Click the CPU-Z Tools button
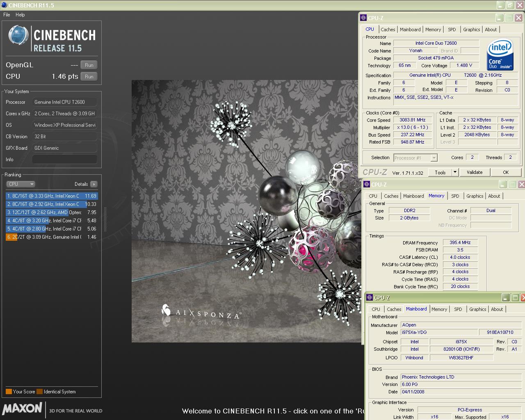 tap(440, 173)
